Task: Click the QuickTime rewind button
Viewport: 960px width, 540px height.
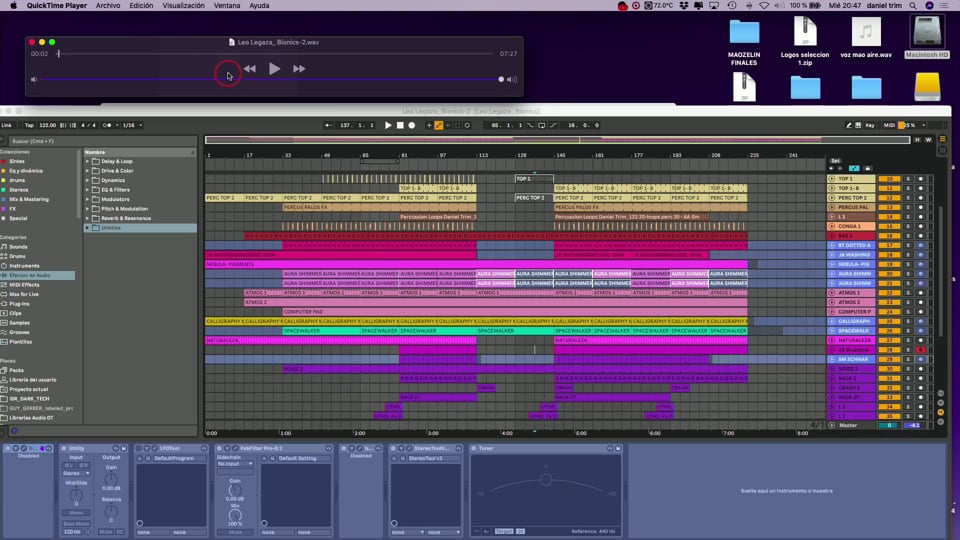Action: click(x=250, y=69)
